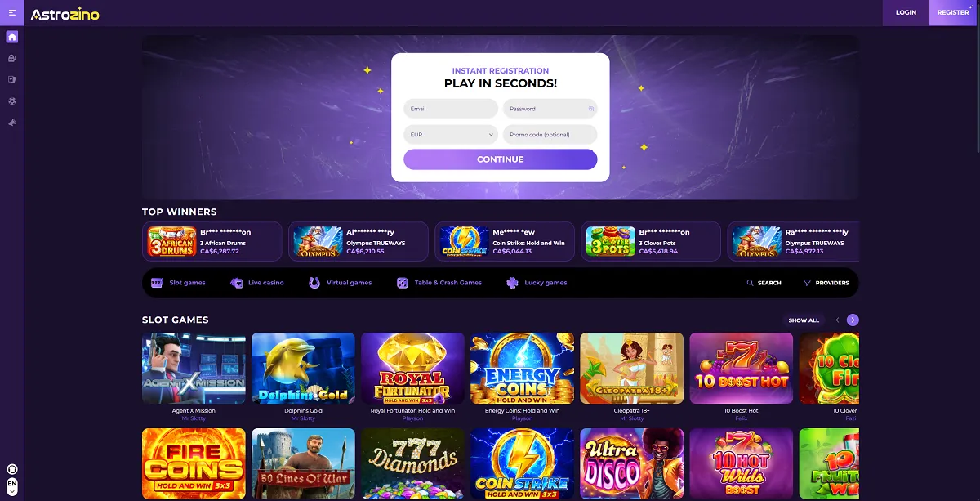Open the hamburger menu in the sidebar
Viewport: 980px width, 501px height.
[x=12, y=13]
